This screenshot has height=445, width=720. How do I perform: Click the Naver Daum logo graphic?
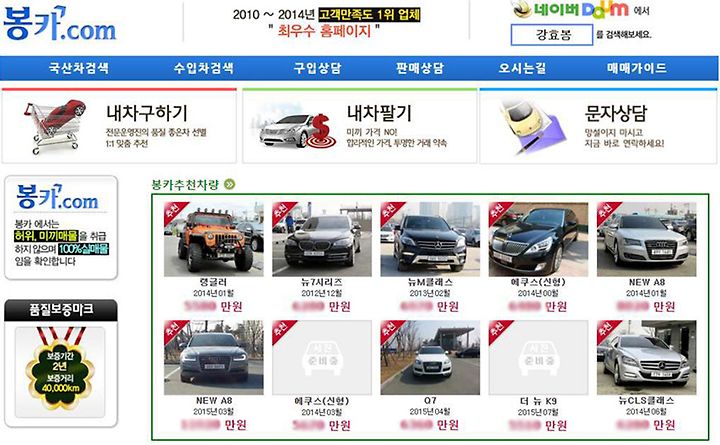(x=571, y=10)
